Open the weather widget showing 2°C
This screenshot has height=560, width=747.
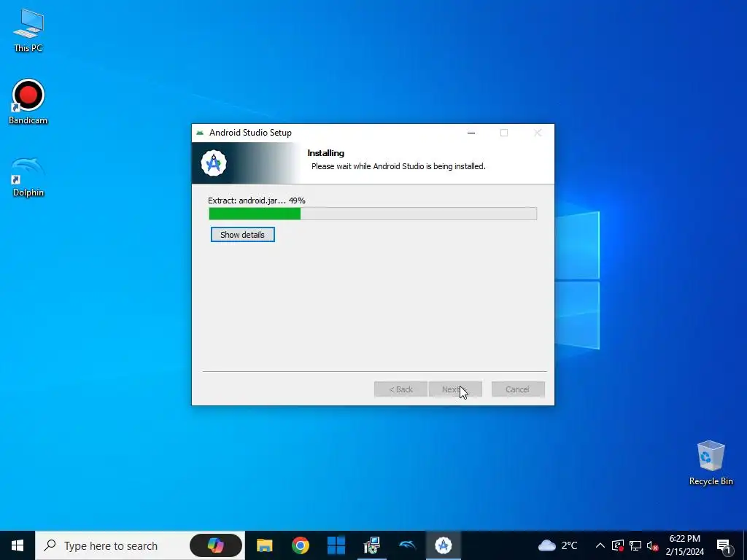tap(557, 545)
